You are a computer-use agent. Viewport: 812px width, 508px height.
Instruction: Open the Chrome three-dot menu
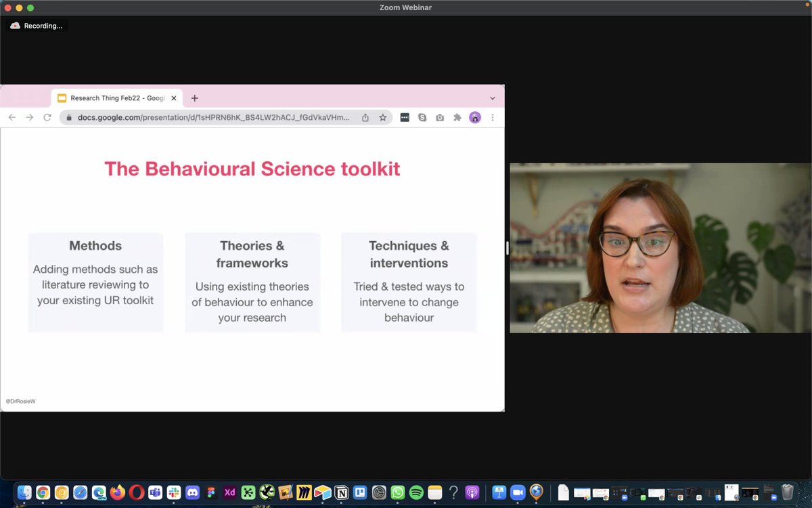click(493, 117)
